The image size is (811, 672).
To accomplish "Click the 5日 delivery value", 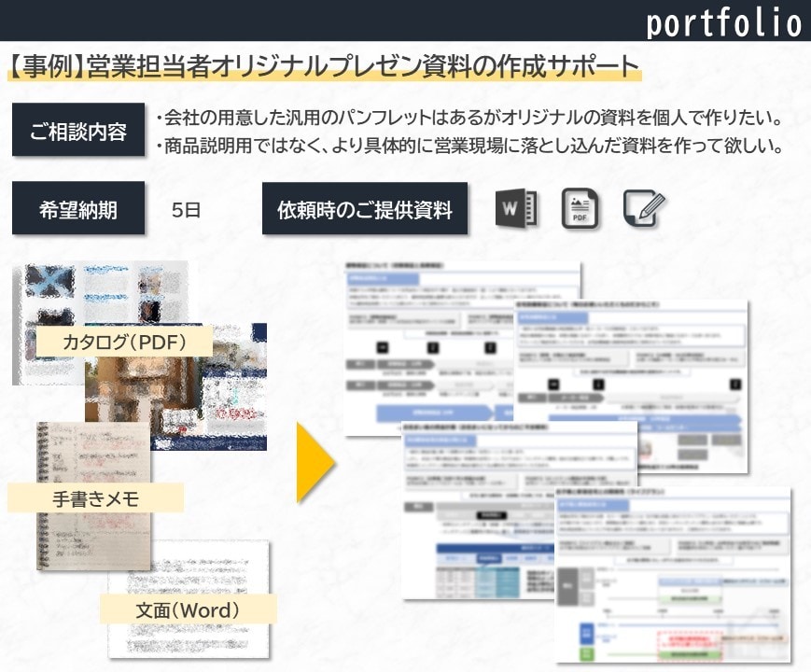I will pos(186,209).
